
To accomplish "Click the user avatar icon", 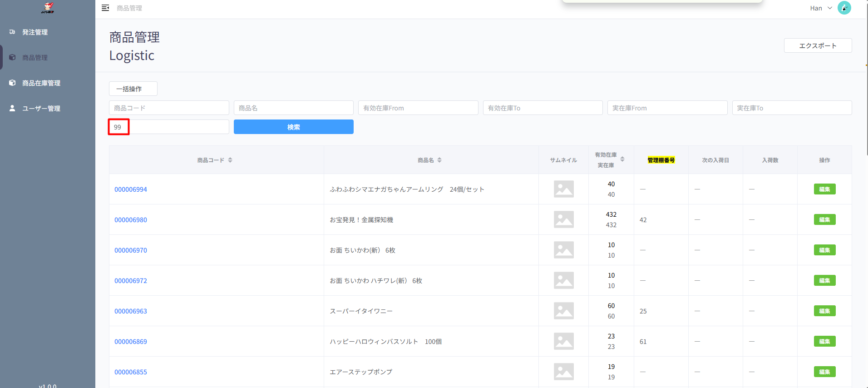I will tap(844, 8).
